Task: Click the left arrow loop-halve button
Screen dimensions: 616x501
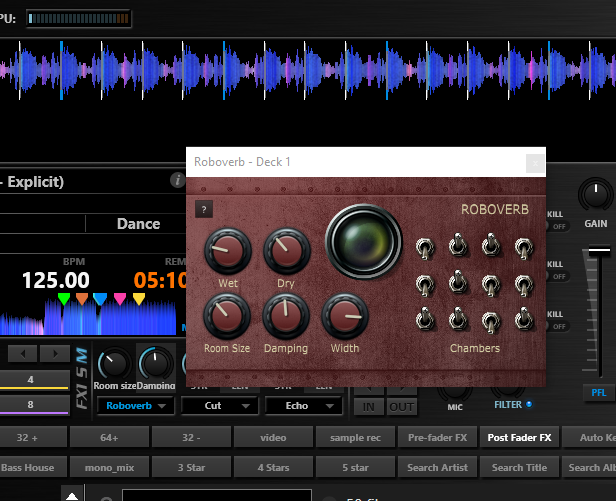Action: click(x=23, y=354)
